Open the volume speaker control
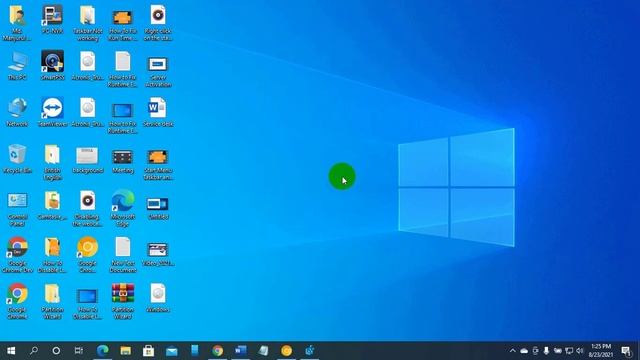Image resolution: width=640 pixels, height=360 pixels. point(580,351)
